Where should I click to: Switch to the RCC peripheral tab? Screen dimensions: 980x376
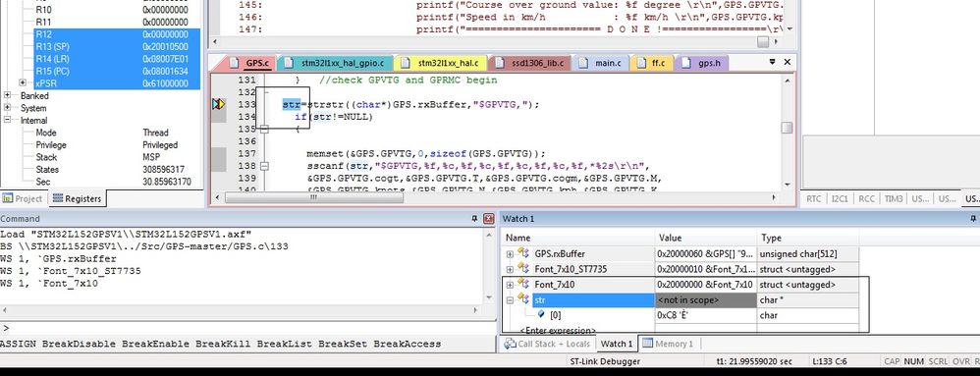tap(867, 198)
